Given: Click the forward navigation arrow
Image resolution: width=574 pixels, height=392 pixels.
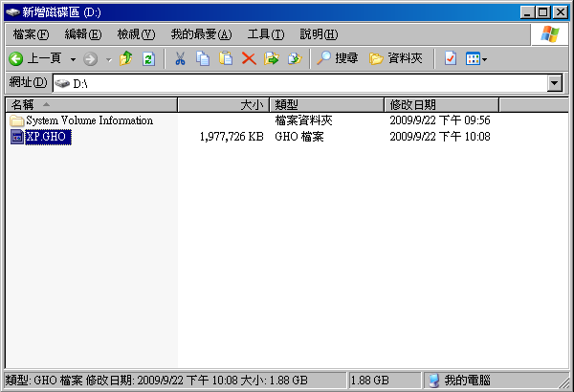Looking at the screenshot, I should coord(90,59).
